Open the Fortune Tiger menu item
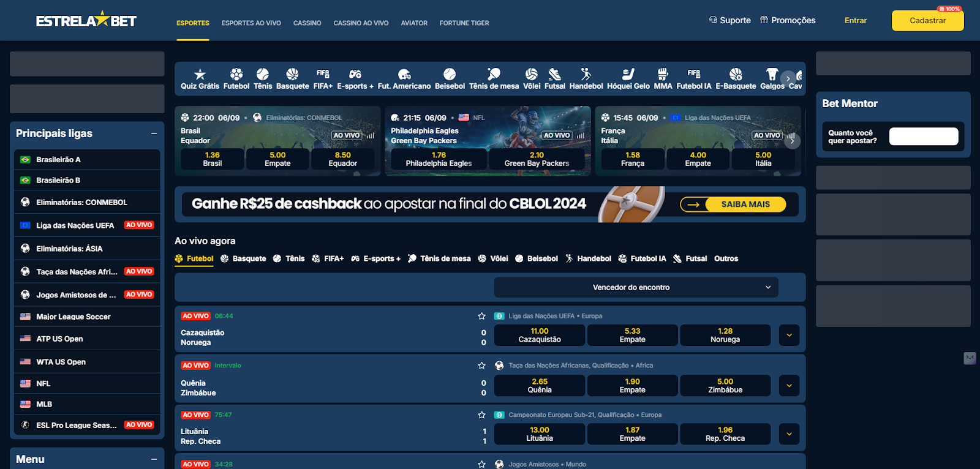Viewport: 980px width, 469px height. 464,23
